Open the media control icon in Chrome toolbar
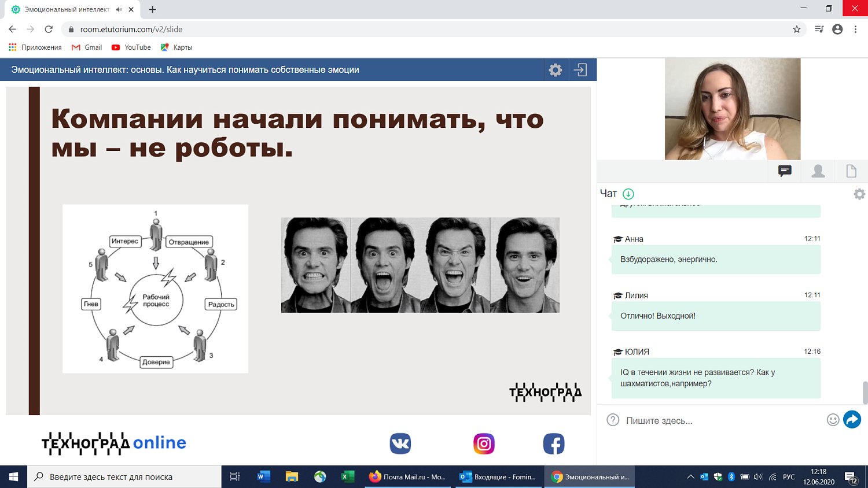This screenshot has width=868, height=488. point(819,29)
